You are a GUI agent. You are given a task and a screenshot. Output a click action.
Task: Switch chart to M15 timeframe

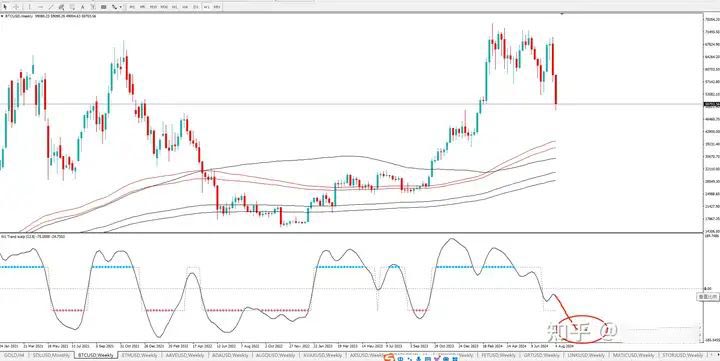(153, 7)
